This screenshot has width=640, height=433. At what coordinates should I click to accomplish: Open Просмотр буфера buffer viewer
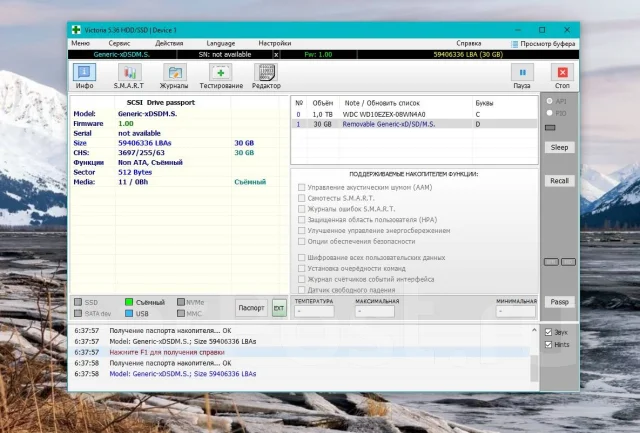tap(543, 44)
